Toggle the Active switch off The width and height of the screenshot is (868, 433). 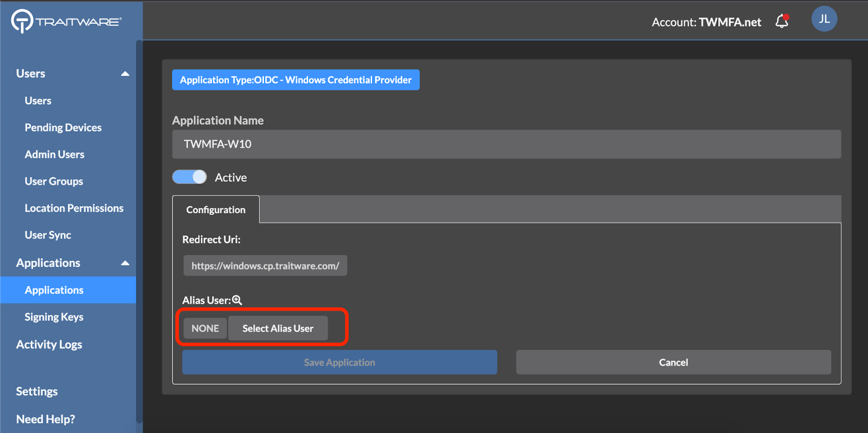coord(189,177)
